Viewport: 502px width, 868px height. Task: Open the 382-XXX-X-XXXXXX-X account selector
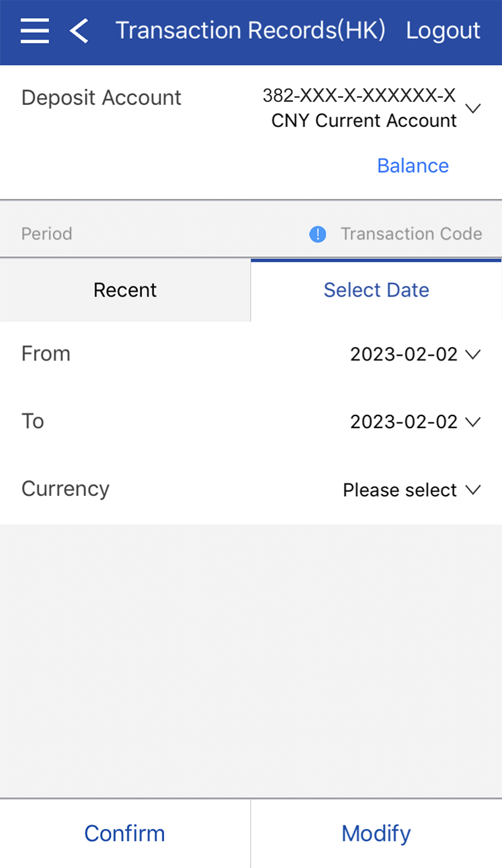click(x=359, y=95)
